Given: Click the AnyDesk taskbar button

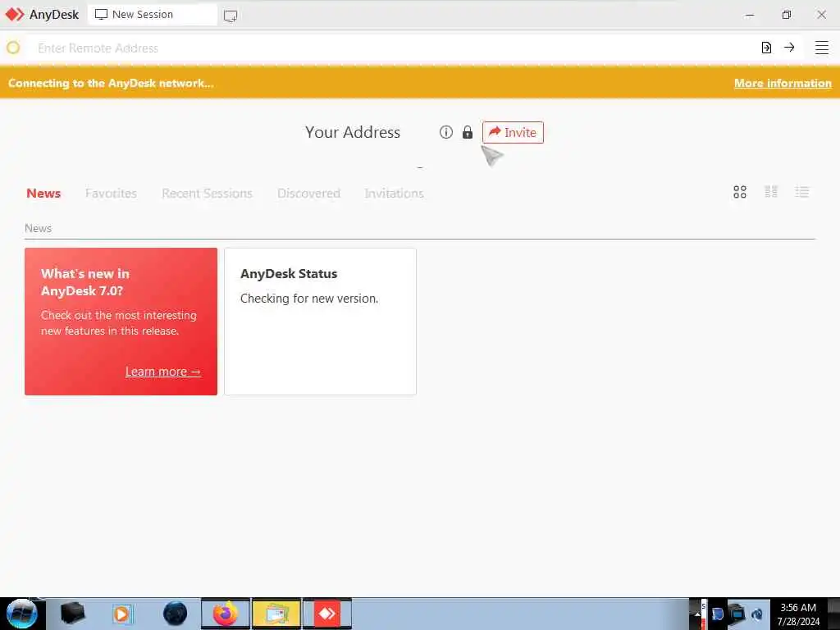Looking at the screenshot, I should point(326,614).
